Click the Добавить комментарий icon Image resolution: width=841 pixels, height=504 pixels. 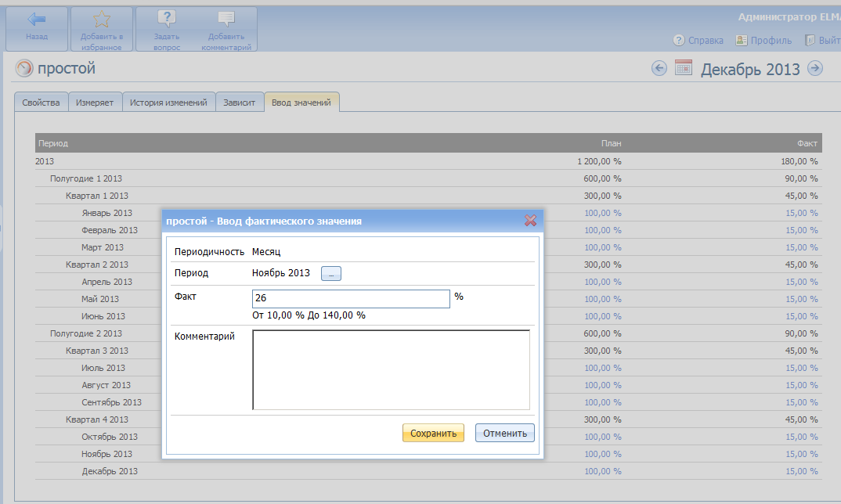click(x=226, y=21)
